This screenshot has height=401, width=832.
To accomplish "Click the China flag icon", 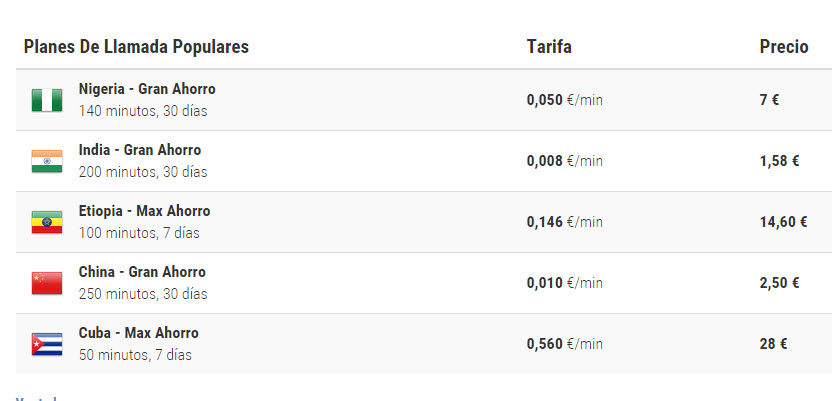I will click(47, 283).
